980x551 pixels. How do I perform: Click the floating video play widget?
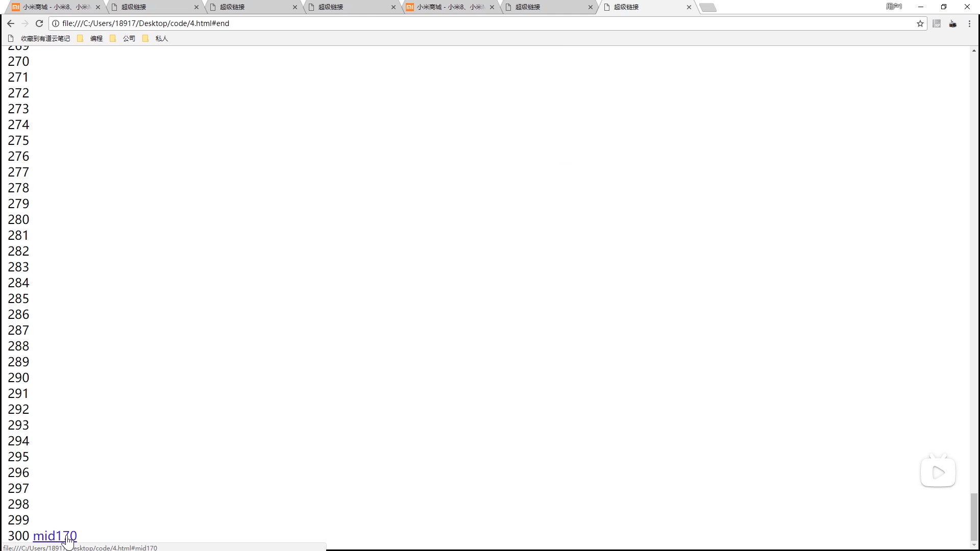[938, 472]
